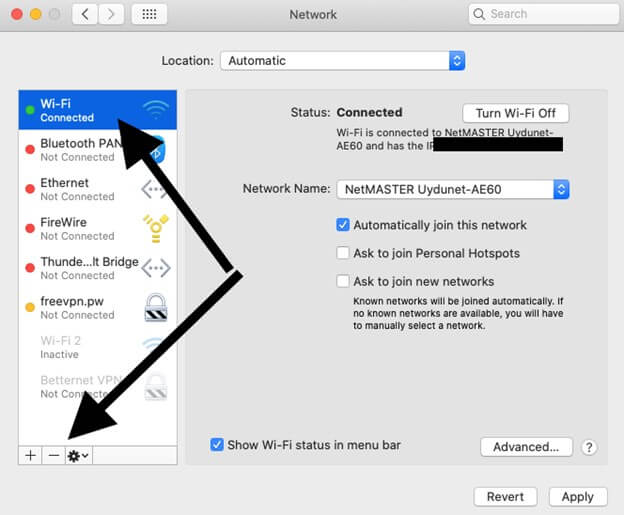This screenshot has width=624, height=515.
Task: Click the FireWire service icon
Action: (155, 228)
